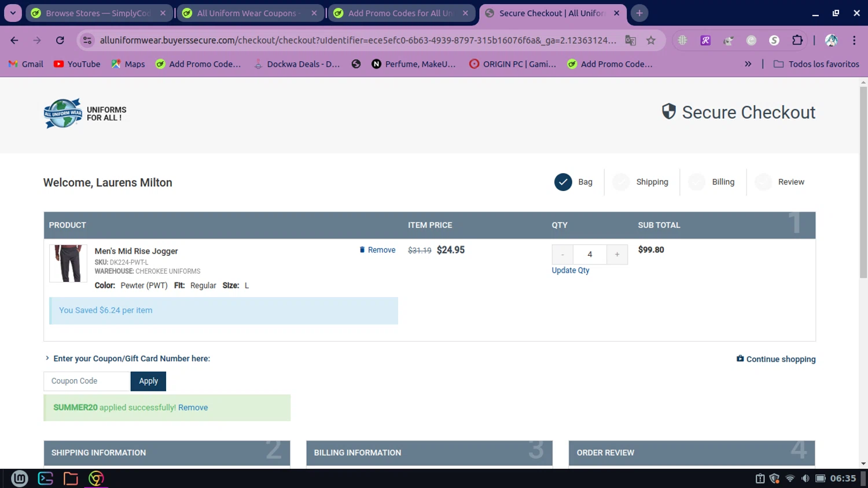Viewport: 868px width, 488px height.
Task: Open the Todos los favoritos folder
Action: click(816, 64)
